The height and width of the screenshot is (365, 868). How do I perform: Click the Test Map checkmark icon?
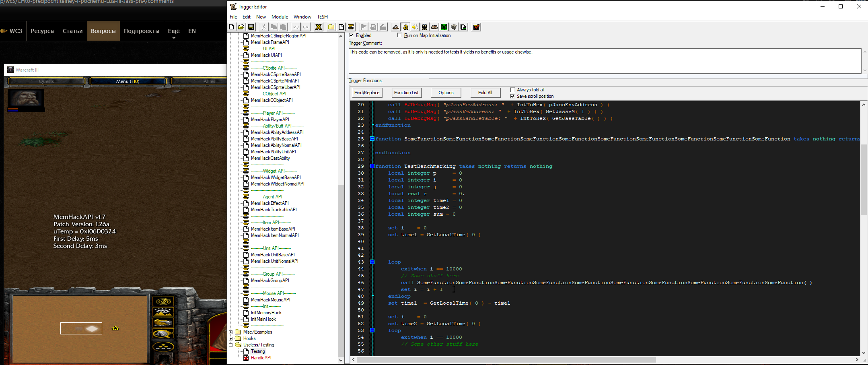click(x=476, y=27)
